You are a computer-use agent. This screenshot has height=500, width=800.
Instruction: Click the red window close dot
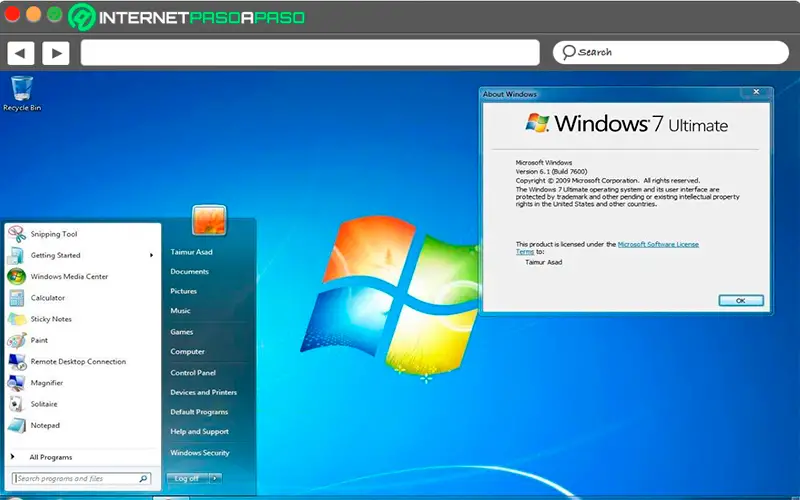12,14
